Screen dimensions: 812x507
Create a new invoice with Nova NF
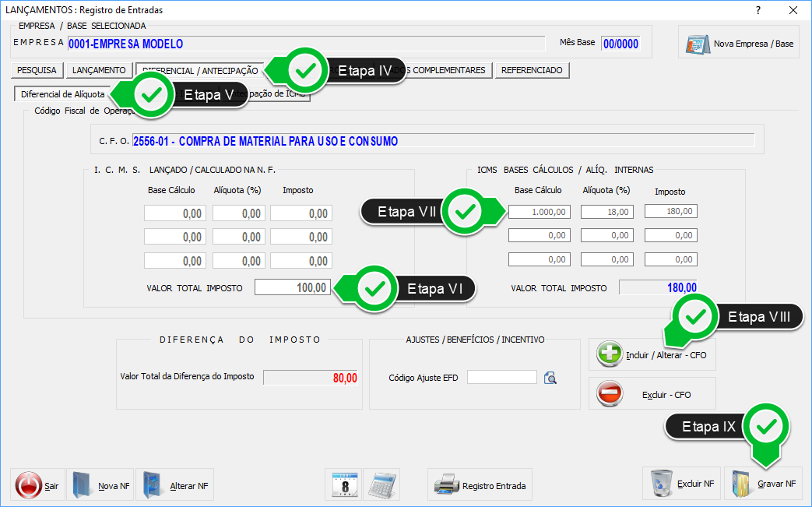pyautogui.click(x=100, y=485)
